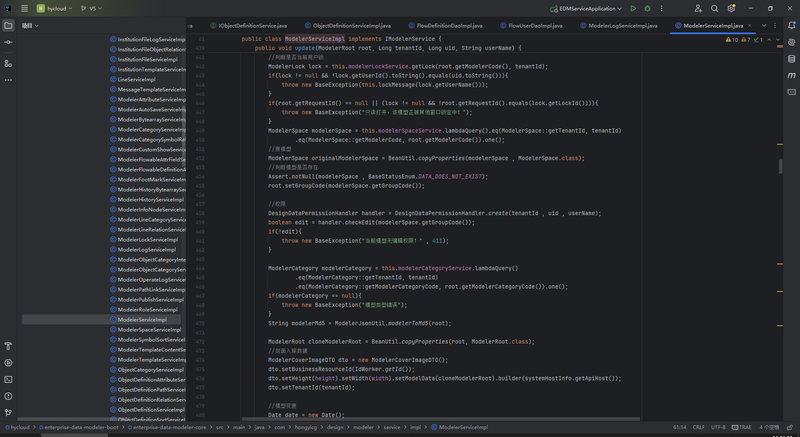The height and width of the screenshot is (437, 800).
Task: Expand the hycloud project dropdown
Action: tap(57, 8)
